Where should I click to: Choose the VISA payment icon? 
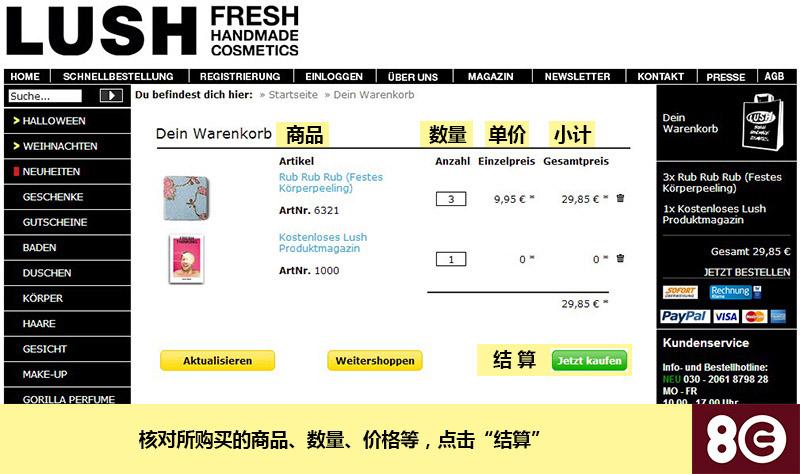point(726,317)
